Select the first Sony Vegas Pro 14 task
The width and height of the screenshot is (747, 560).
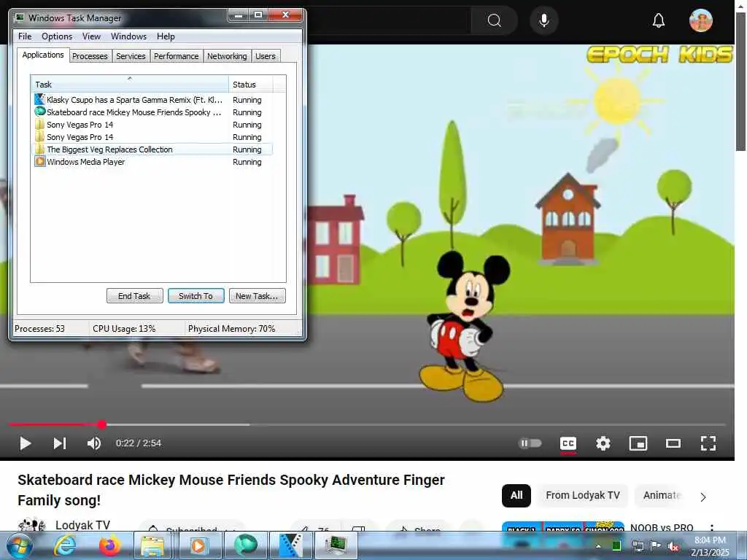[152, 125]
